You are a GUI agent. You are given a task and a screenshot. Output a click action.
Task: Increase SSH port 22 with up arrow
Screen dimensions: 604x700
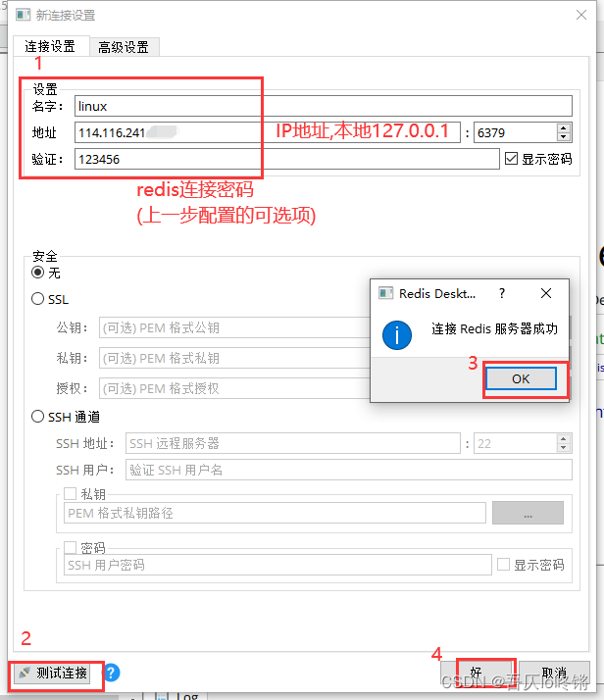564,438
